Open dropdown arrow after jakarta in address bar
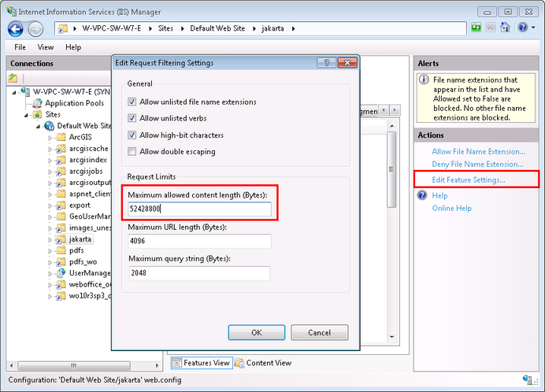The image size is (545, 392). tap(293, 28)
